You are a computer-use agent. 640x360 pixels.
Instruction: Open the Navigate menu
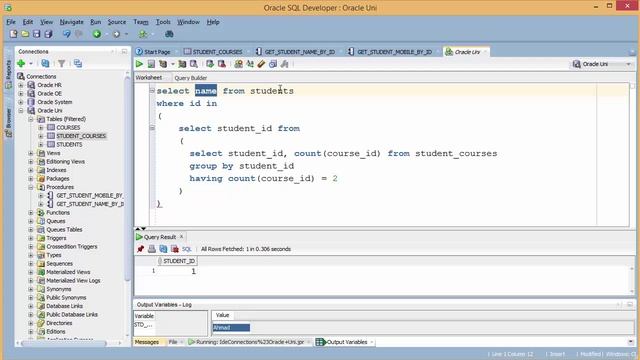click(x=71, y=22)
